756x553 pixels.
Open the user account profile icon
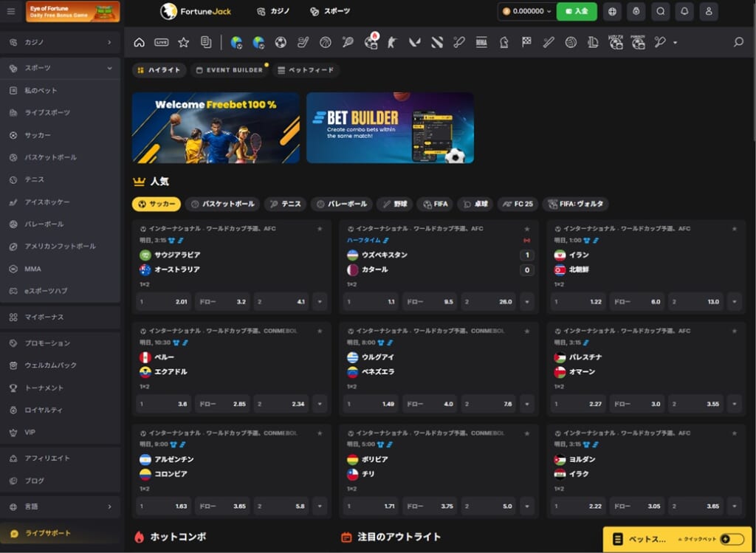click(x=709, y=12)
